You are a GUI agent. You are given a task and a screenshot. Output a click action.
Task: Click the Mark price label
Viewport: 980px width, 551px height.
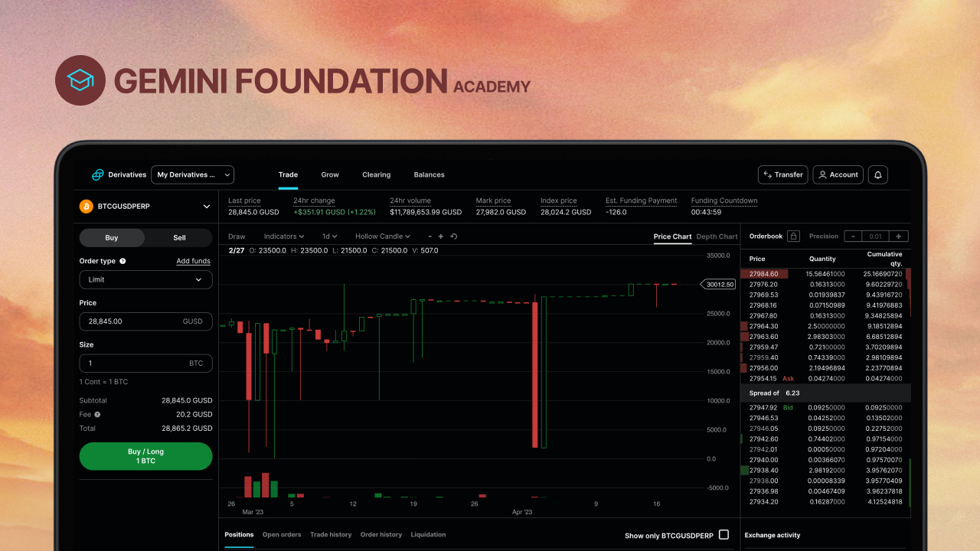(x=493, y=201)
